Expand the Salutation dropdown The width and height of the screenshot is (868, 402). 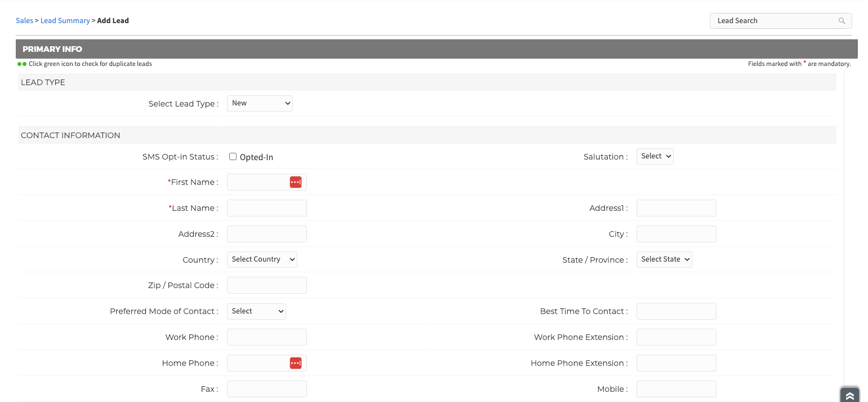655,156
